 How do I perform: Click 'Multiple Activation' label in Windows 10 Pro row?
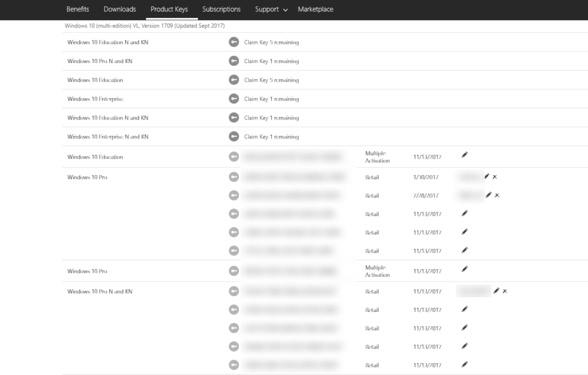click(x=377, y=270)
